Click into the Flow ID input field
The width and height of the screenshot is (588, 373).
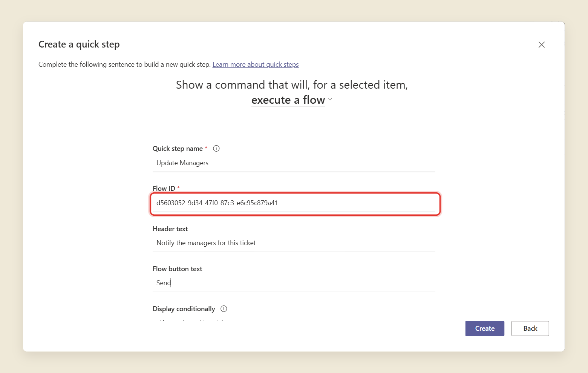click(x=294, y=203)
